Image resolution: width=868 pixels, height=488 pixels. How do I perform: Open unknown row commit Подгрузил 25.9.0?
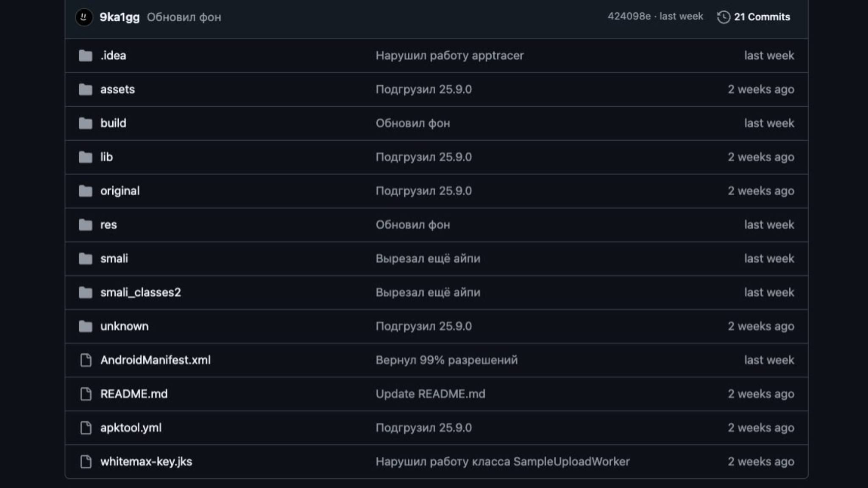click(424, 326)
